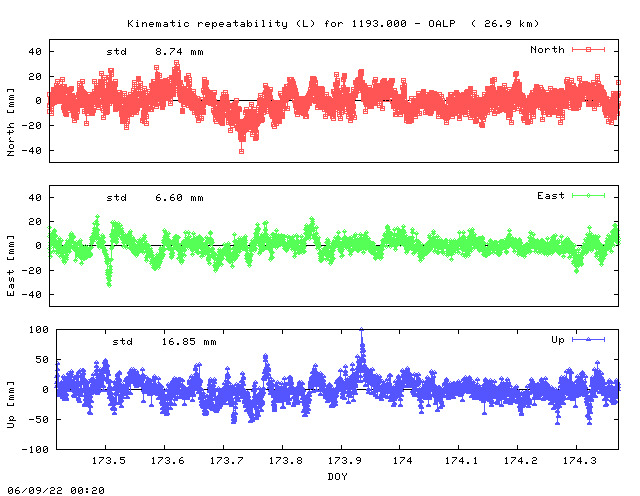This screenshot has height=496, width=640.
Task: Click the 'std 6.60 mm' value
Action: pos(155,198)
